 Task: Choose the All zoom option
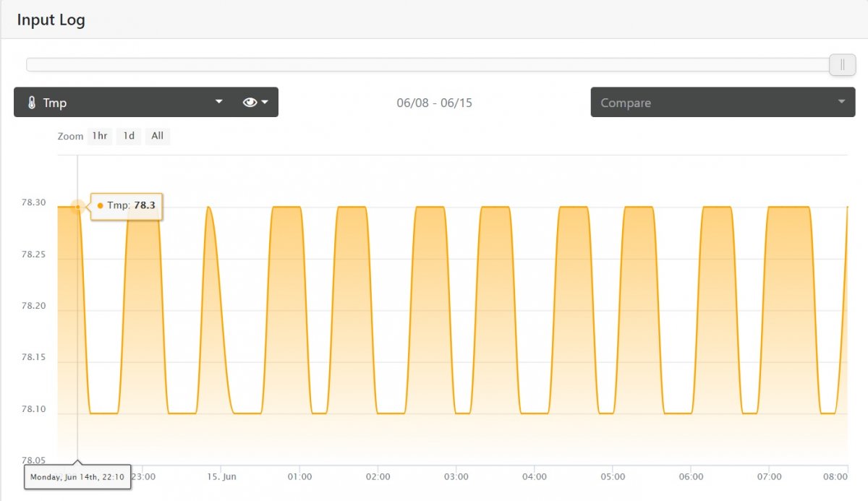point(157,136)
